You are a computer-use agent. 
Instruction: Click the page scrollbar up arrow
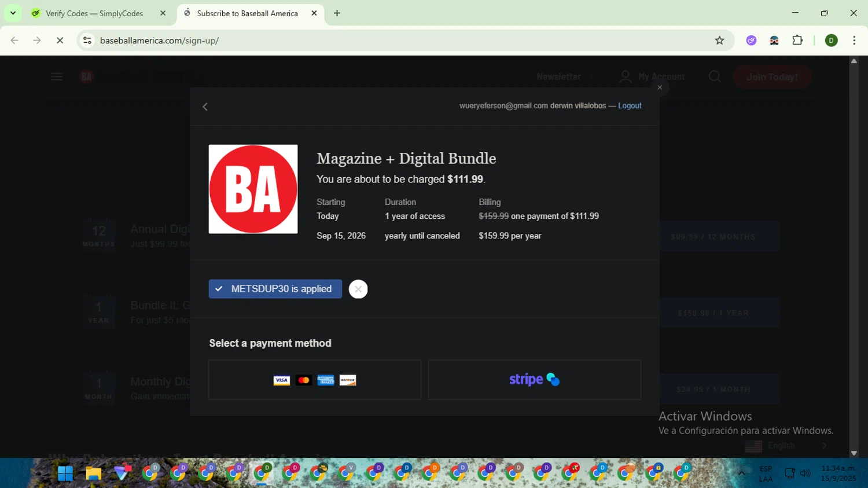(x=854, y=61)
